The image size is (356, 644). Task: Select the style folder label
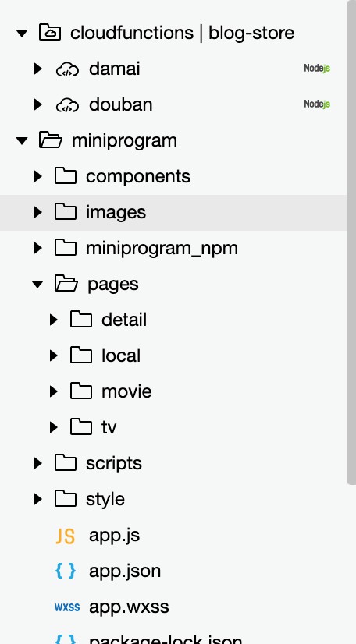105,500
